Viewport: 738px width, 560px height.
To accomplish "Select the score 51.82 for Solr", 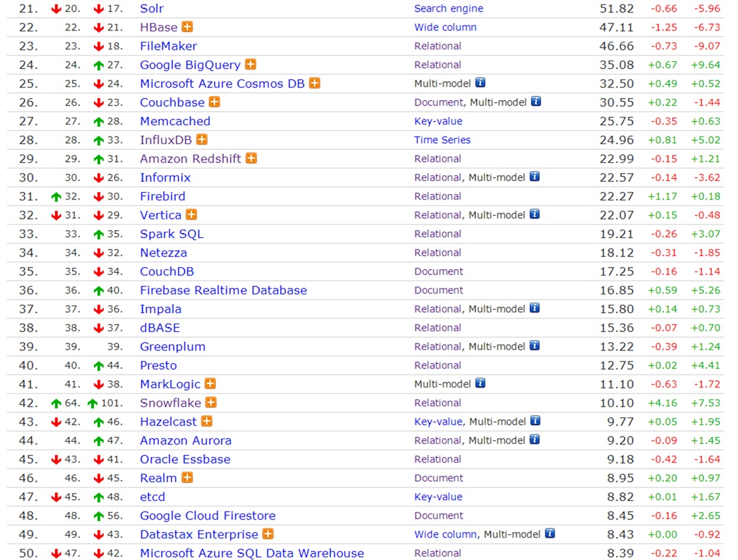I will pyautogui.click(x=617, y=8).
